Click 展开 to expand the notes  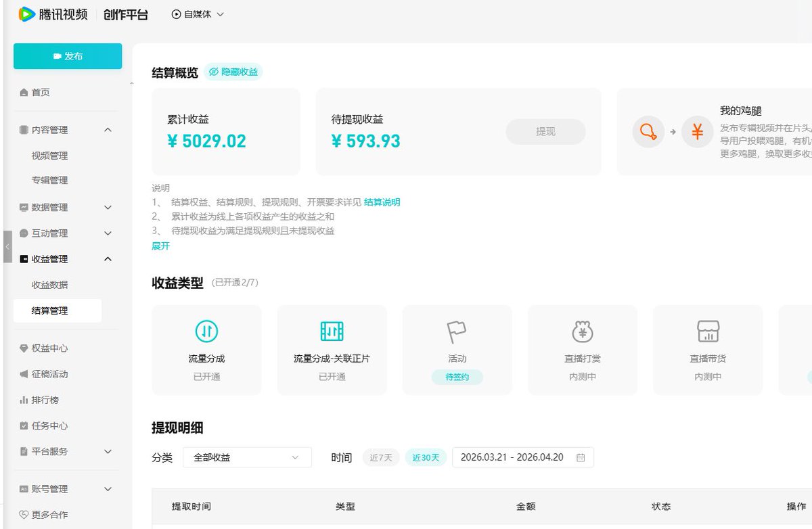click(160, 246)
